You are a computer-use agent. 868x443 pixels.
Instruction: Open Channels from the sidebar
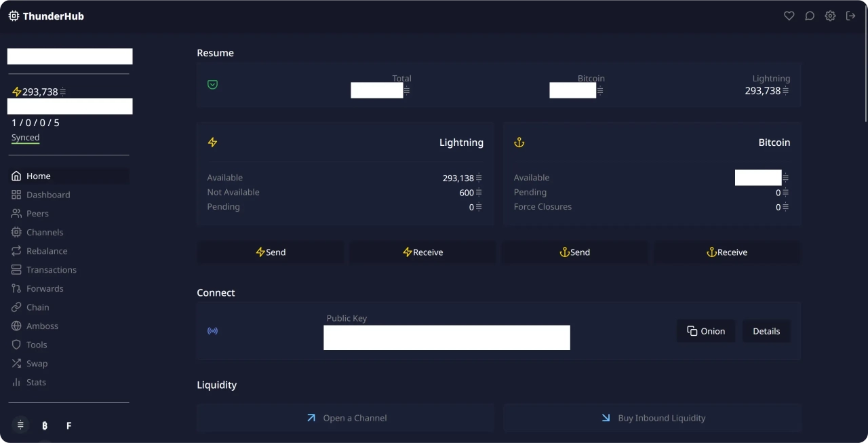tap(45, 232)
